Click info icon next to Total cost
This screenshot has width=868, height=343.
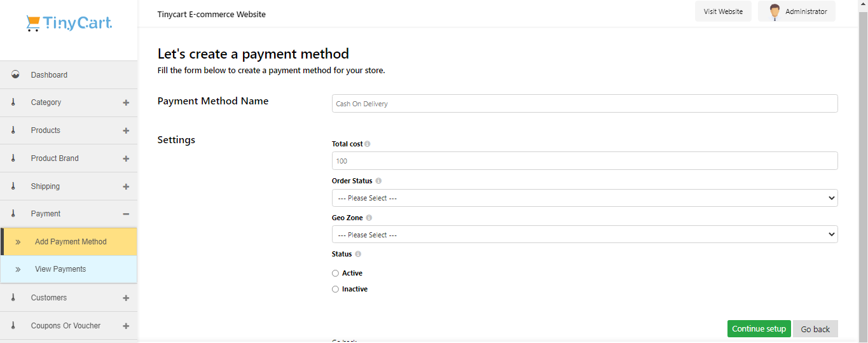(x=368, y=144)
